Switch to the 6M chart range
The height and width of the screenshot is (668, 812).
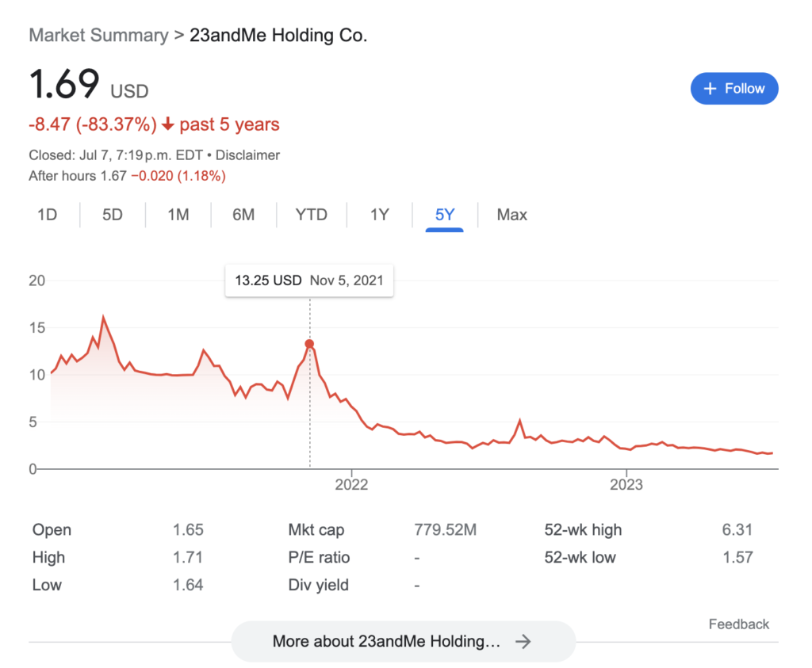click(x=243, y=215)
